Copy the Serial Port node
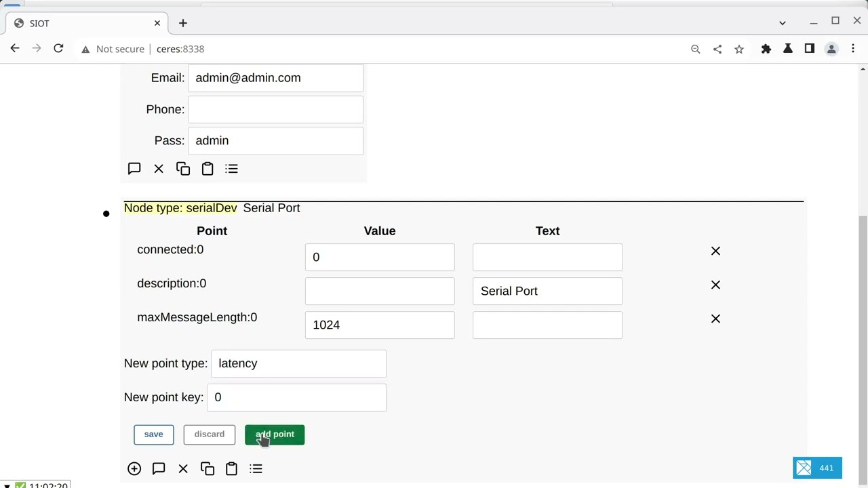 click(208, 468)
